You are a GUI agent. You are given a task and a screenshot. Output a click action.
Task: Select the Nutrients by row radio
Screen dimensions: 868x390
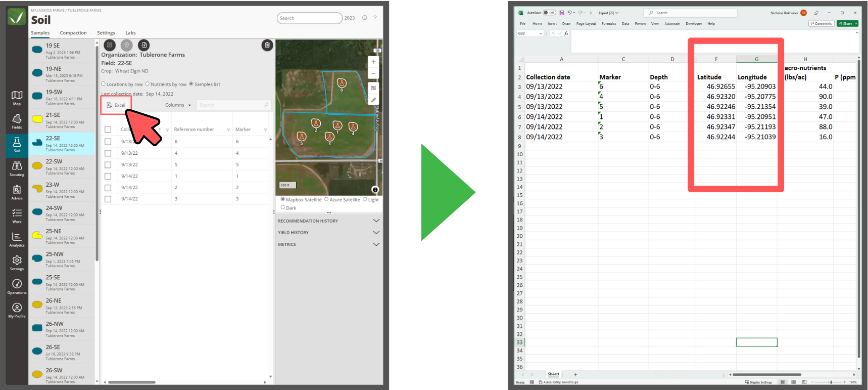(x=148, y=84)
